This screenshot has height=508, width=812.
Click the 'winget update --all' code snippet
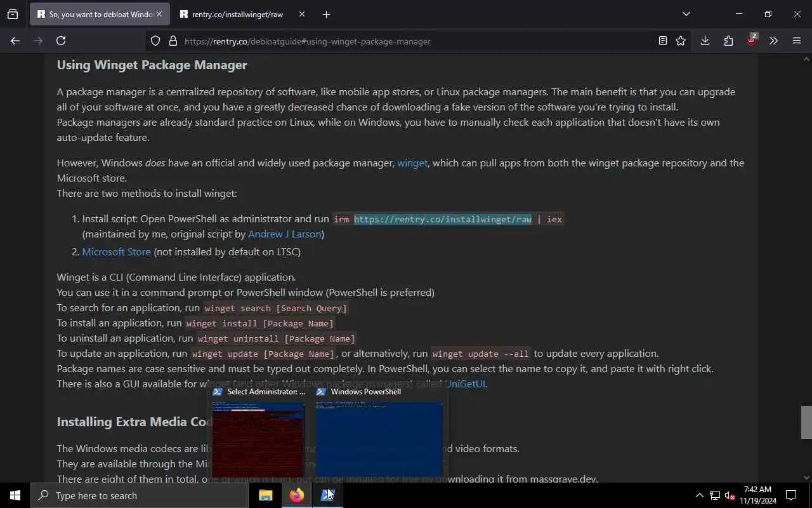click(x=480, y=354)
